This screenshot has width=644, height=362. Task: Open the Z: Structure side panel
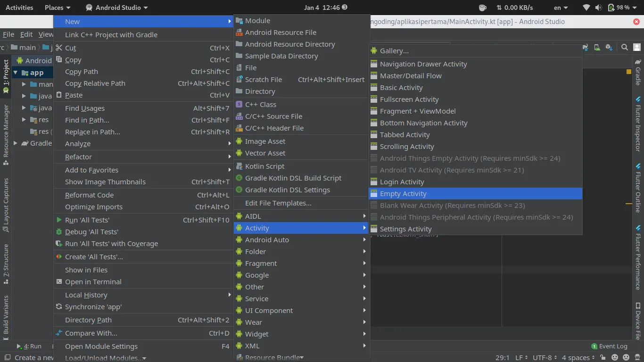click(6, 264)
